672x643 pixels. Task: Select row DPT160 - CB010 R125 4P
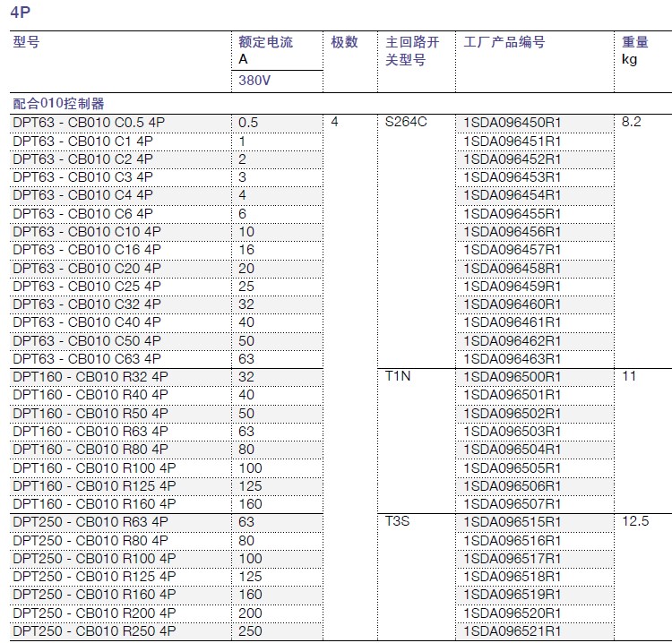coord(340,486)
